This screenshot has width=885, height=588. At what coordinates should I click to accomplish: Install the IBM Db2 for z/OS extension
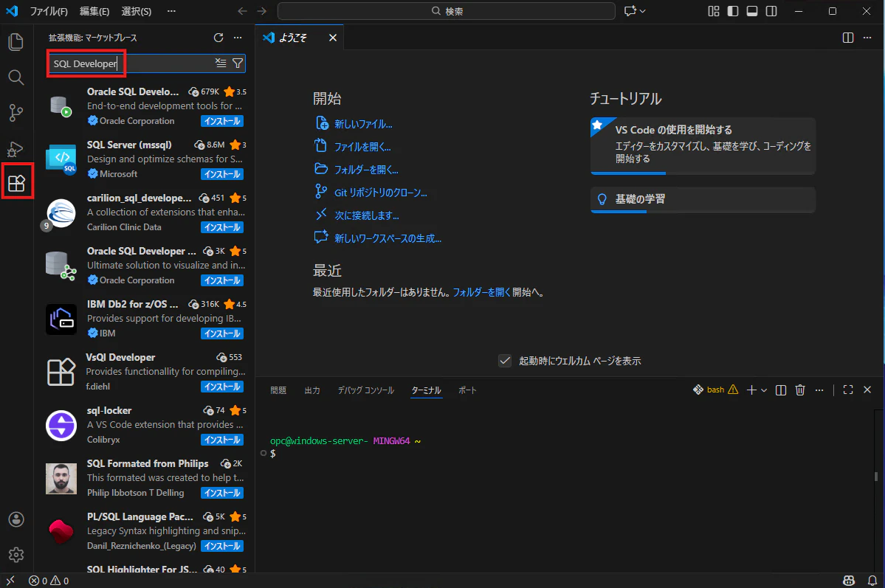(222, 333)
